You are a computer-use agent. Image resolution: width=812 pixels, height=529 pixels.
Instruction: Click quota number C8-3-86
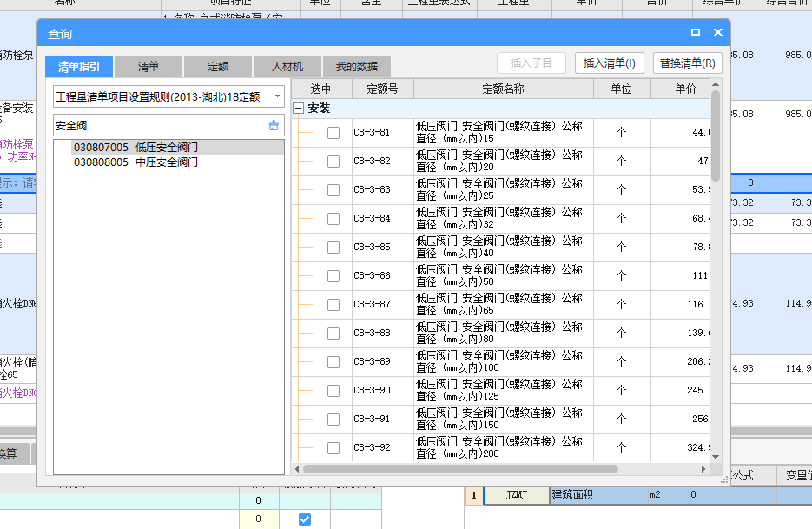372,275
